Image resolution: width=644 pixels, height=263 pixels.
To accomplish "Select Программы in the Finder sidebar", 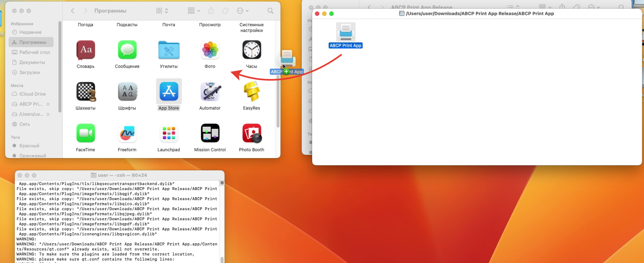I will pos(31,42).
